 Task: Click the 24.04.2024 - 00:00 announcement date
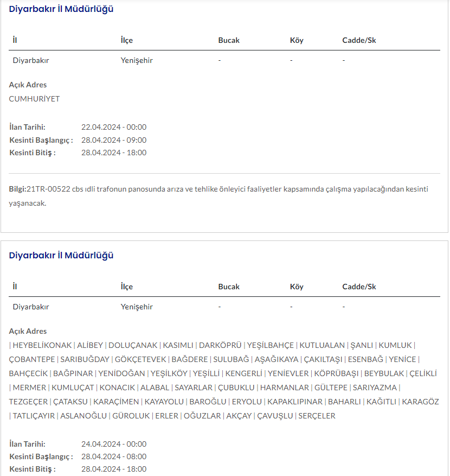pos(114,444)
